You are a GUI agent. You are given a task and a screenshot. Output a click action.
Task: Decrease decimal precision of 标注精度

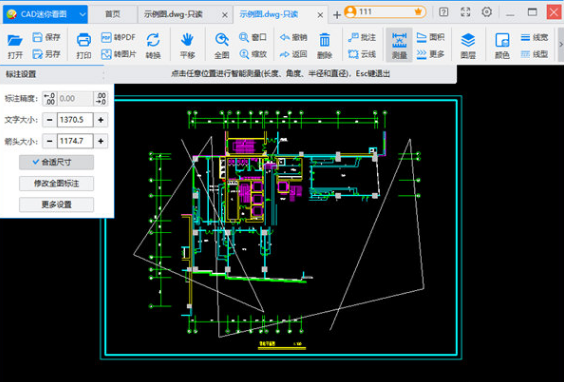49,99
